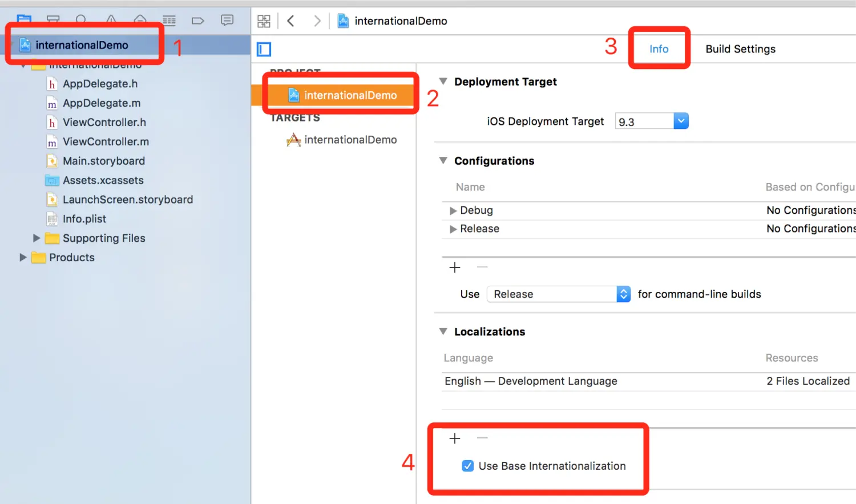Hide the project and targets list
Image resolution: width=856 pixels, height=504 pixels.
pos(264,49)
